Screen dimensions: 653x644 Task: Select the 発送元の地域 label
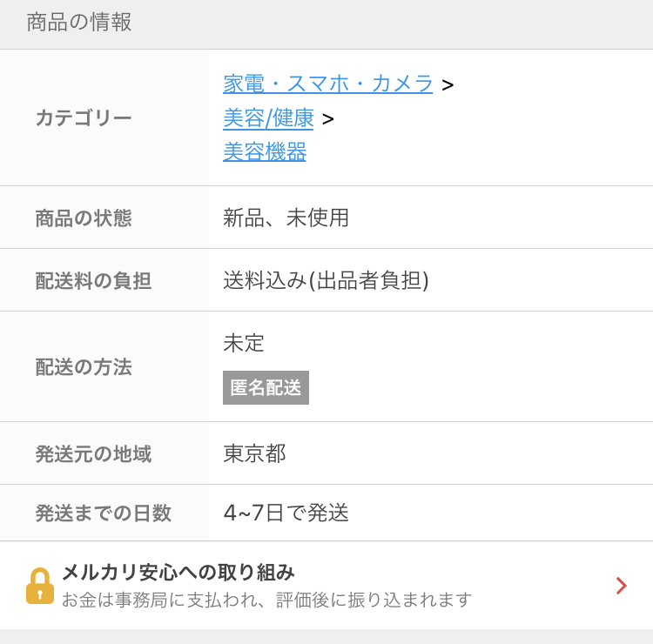93,453
